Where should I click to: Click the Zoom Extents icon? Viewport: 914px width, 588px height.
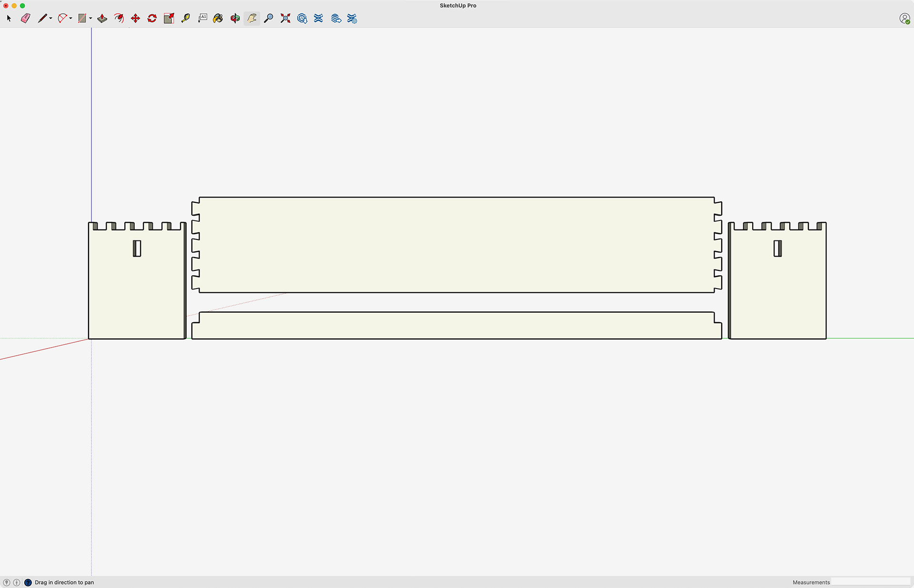coord(286,18)
